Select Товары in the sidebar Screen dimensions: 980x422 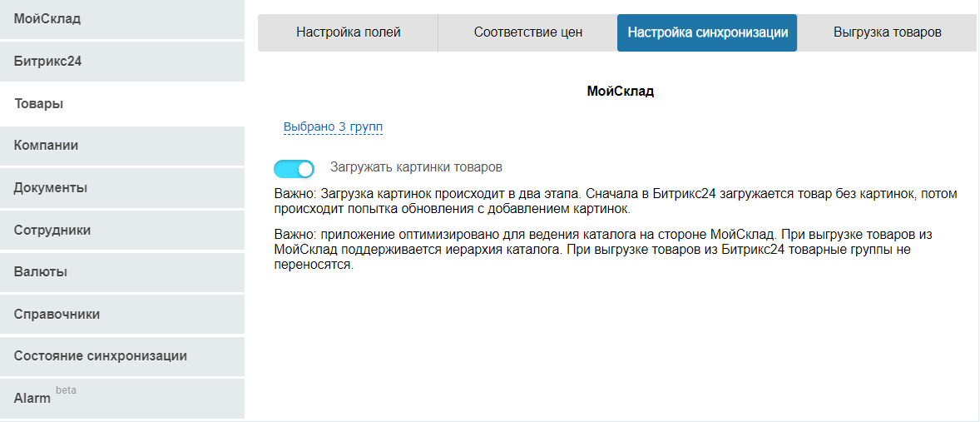click(121, 104)
